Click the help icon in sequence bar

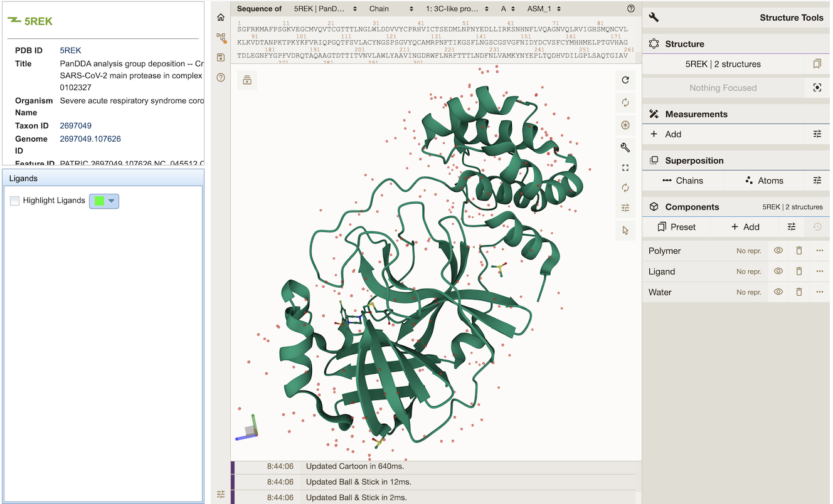(x=631, y=9)
